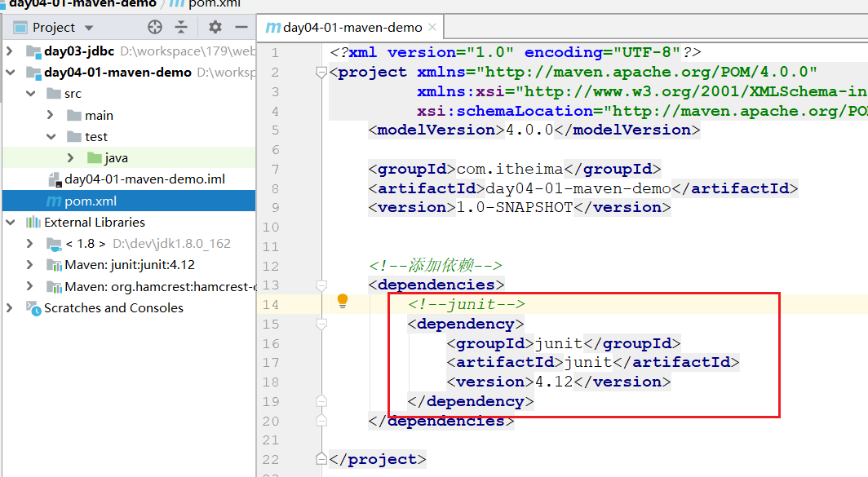The image size is (868, 477).
Task: Fold the project tag at line 2
Action: (x=321, y=72)
